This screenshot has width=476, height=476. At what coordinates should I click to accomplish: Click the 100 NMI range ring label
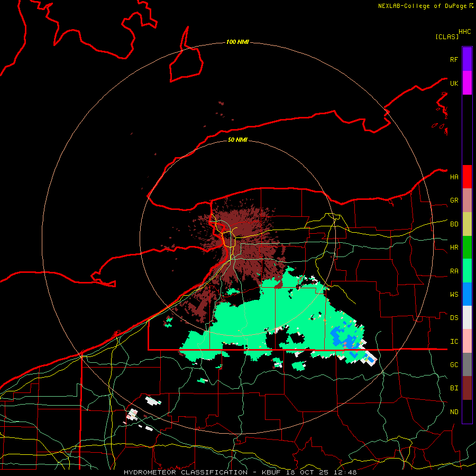coord(237,42)
